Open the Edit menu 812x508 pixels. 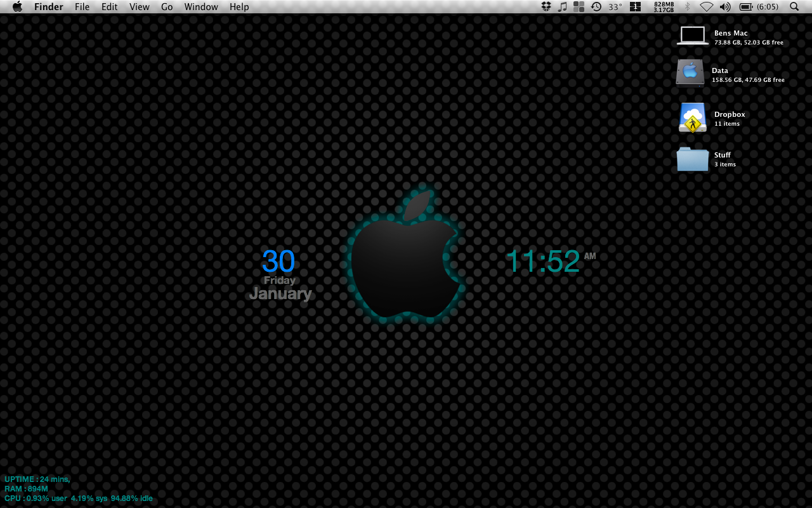[x=110, y=7]
